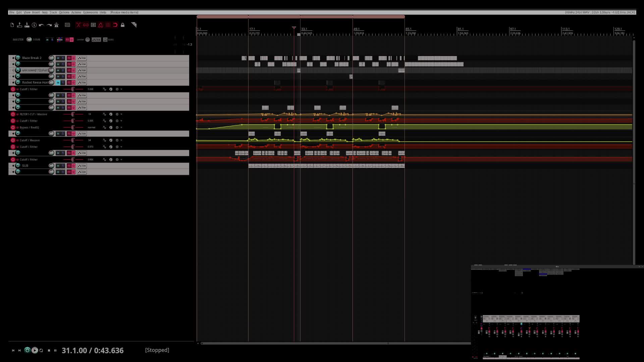
Task: Unmute the Rocket Reese Horn track
Action: pos(58,82)
